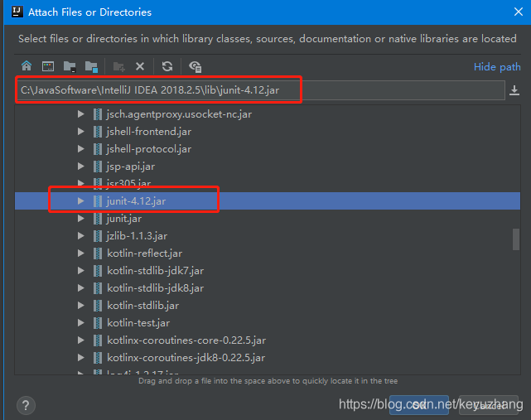Image resolution: width=531 pixels, height=420 pixels.
Task: Click the jar icon next to jzlib-1.1.3.jar
Action: click(x=98, y=236)
